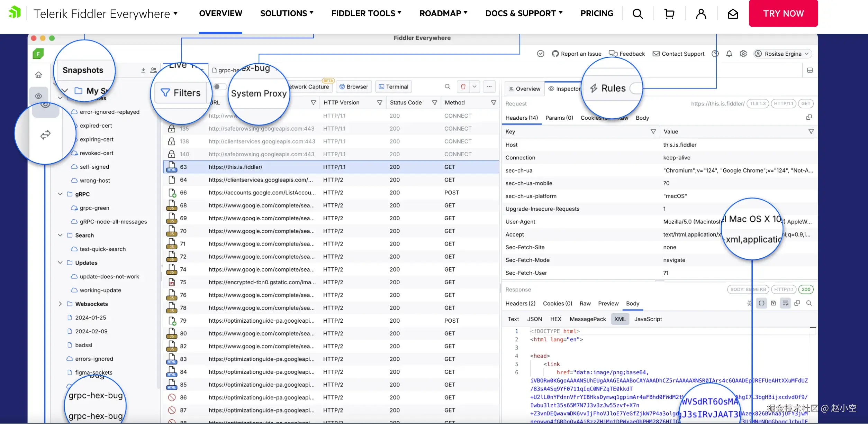This screenshot has width=868, height=424.
Task: Select the JSON body format option
Action: (x=534, y=319)
